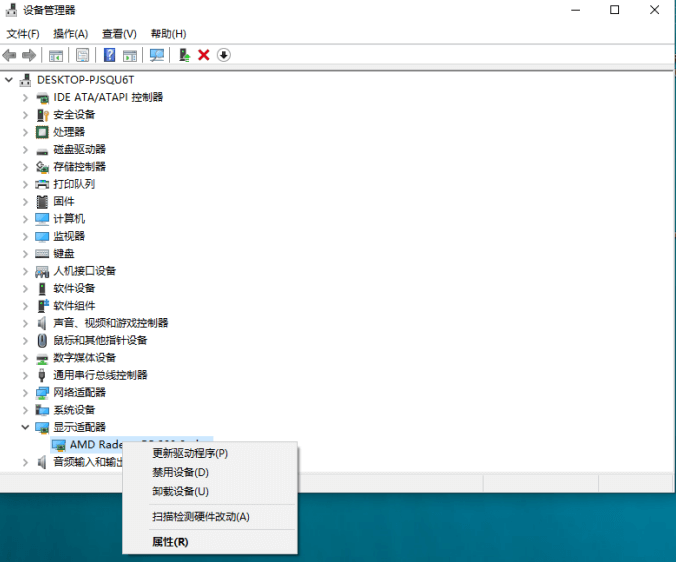Expand the IDE ATA/ATAPI 控制器 node

(x=25, y=98)
